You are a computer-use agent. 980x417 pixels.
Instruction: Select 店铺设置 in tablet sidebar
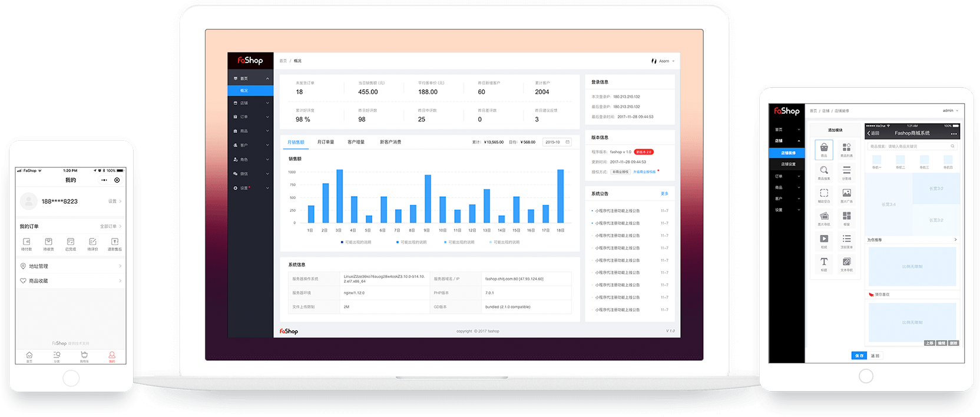pos(787,164)
